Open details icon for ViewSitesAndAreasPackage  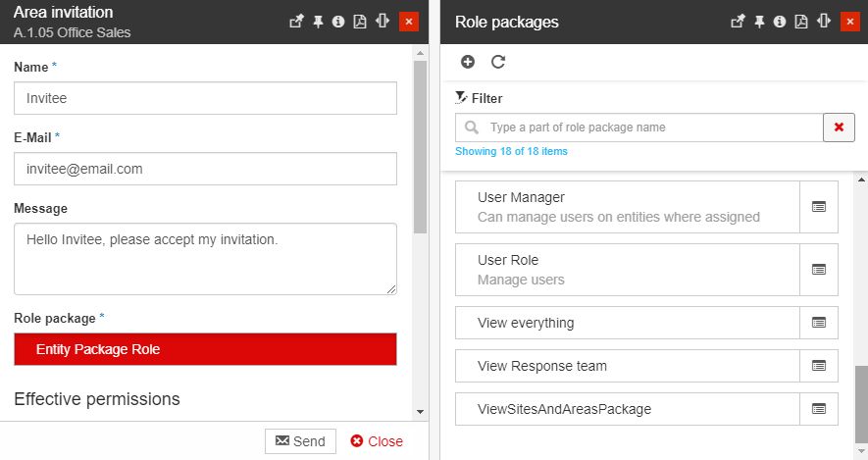pyautogui.click(x=819, y=409)
